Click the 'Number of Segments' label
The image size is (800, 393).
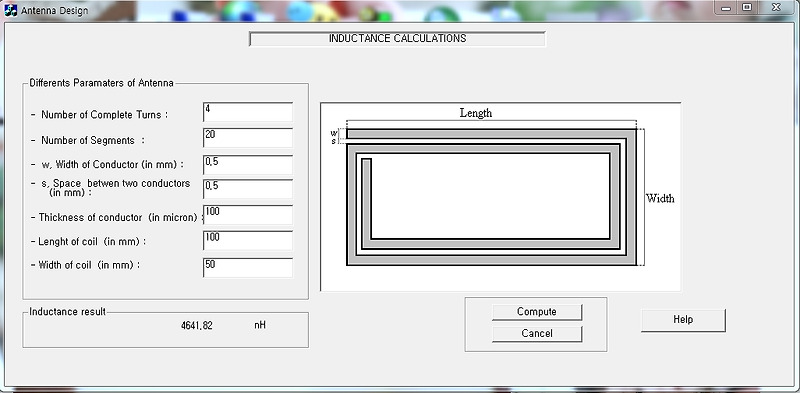click(93, 140)
